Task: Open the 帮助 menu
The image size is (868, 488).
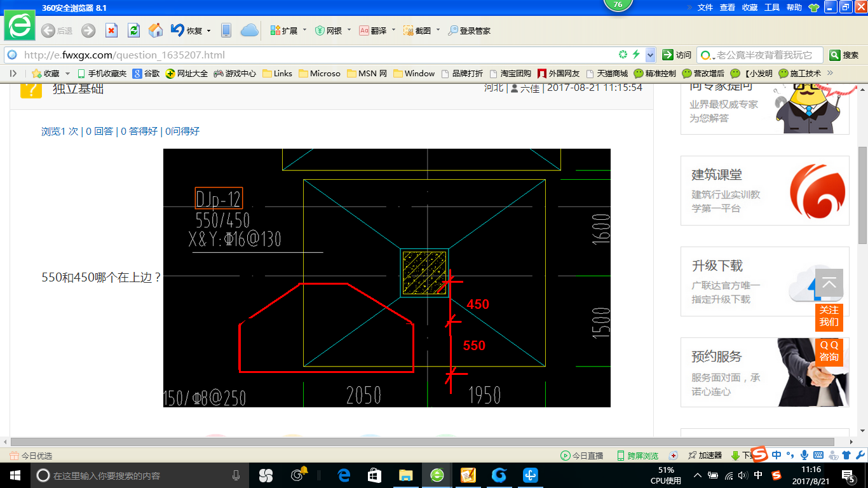Action: click(x=794, y=8)
